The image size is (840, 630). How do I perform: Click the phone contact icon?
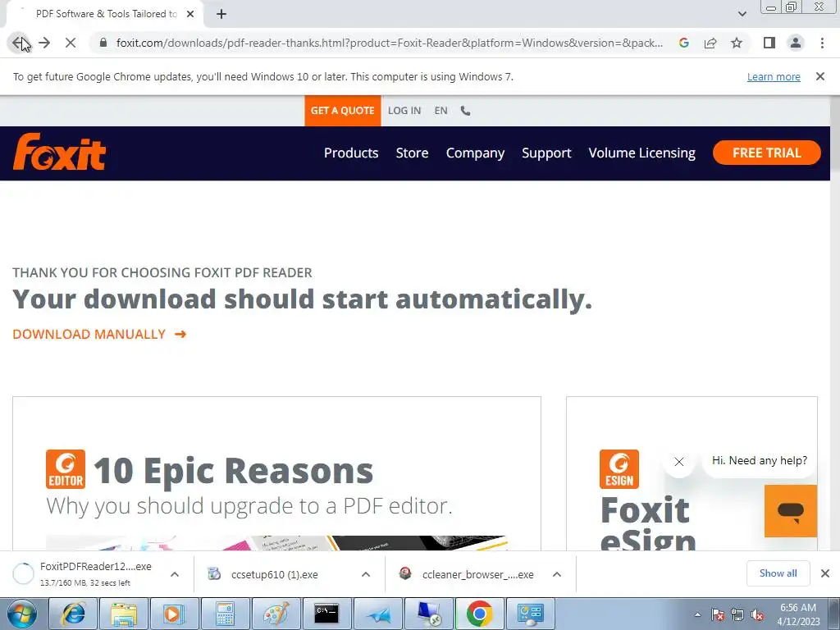click(x=466, y=111)
